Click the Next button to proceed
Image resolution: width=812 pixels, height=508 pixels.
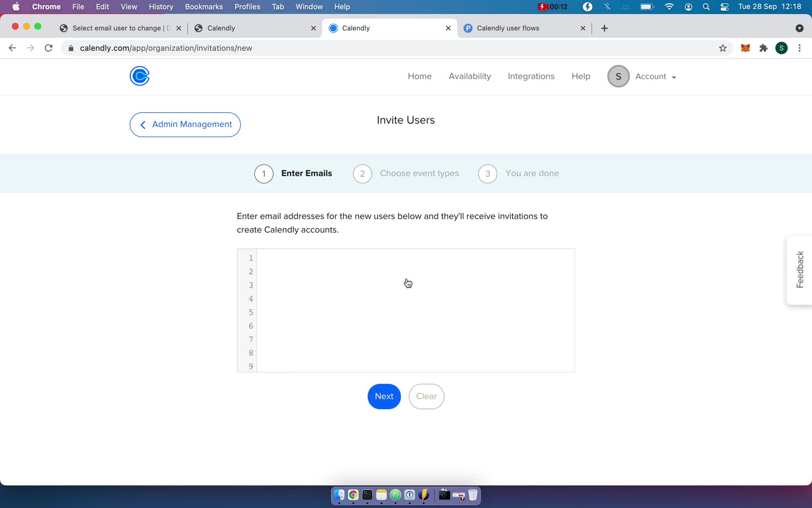(x=384, y=396)
